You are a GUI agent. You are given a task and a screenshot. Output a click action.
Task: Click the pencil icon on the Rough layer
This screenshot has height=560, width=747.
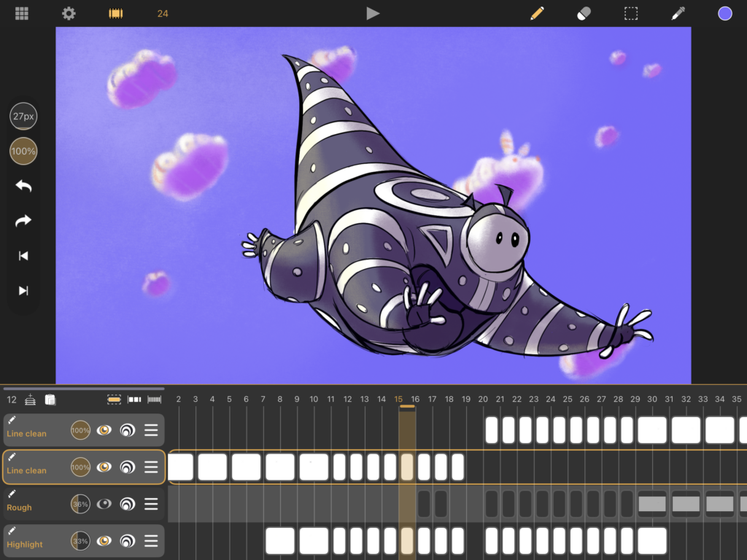(x=12, y=494)
